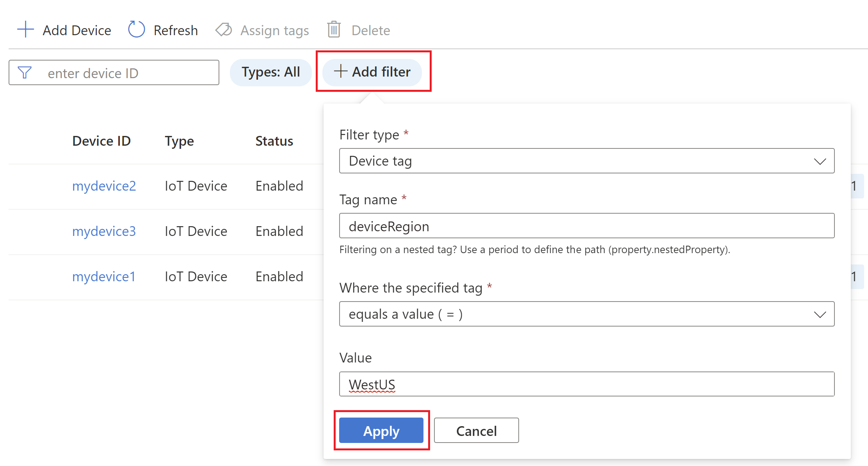
Task: Open the mydevice3 device details
Action: (103, 231)
